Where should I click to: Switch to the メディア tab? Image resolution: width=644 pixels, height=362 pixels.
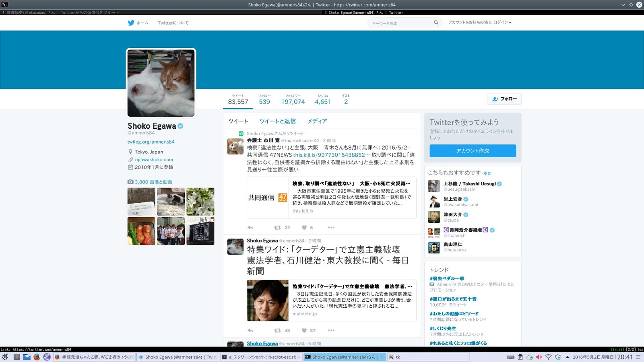point(317,121)
